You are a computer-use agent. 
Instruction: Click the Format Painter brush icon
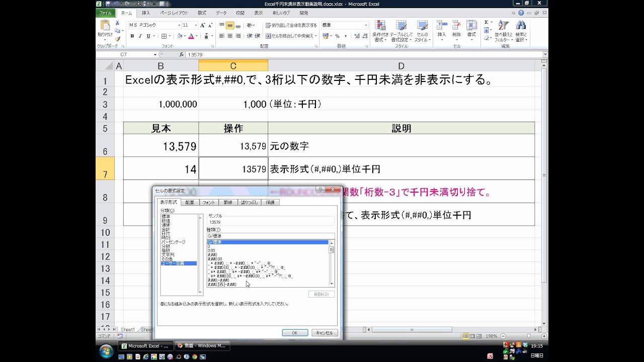[x=117, y=39]
